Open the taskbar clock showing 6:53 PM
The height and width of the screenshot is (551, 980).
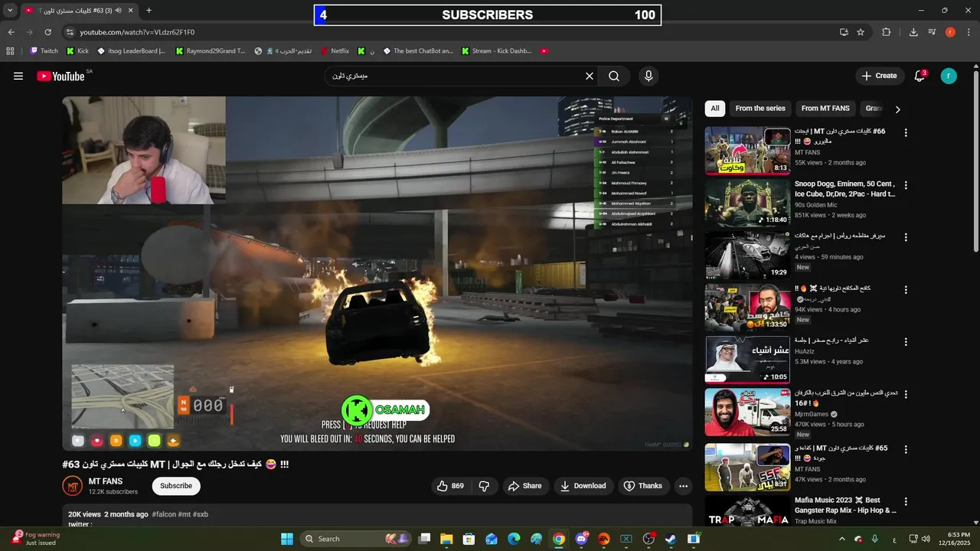click(x=953, y=539)
